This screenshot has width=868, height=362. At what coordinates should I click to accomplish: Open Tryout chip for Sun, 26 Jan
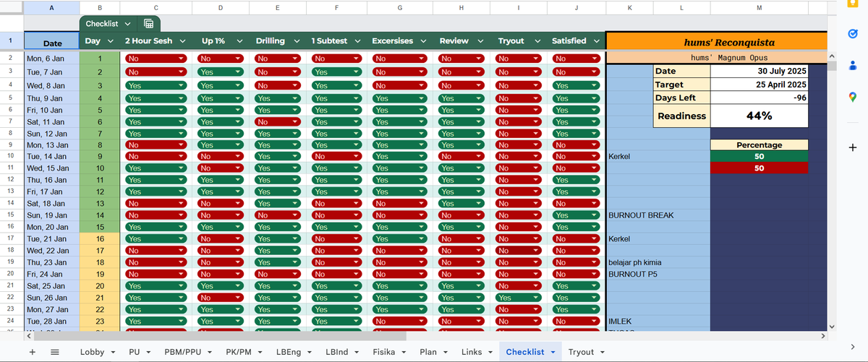point(518,298)
